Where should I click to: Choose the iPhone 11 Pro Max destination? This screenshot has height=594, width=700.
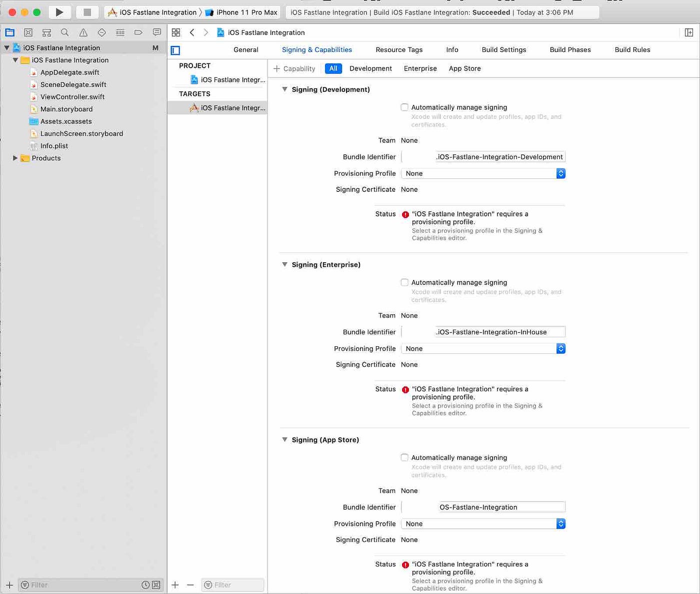click(x=241, y=12)
